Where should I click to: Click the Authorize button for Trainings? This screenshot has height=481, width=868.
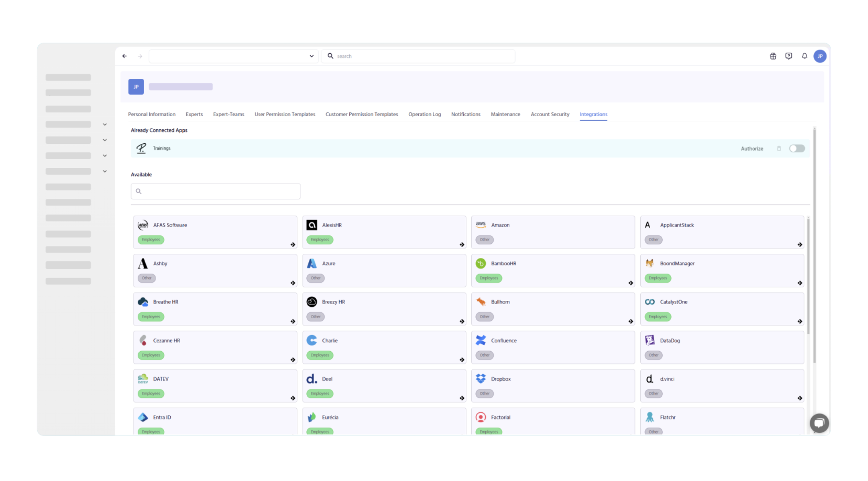(752, 149)
